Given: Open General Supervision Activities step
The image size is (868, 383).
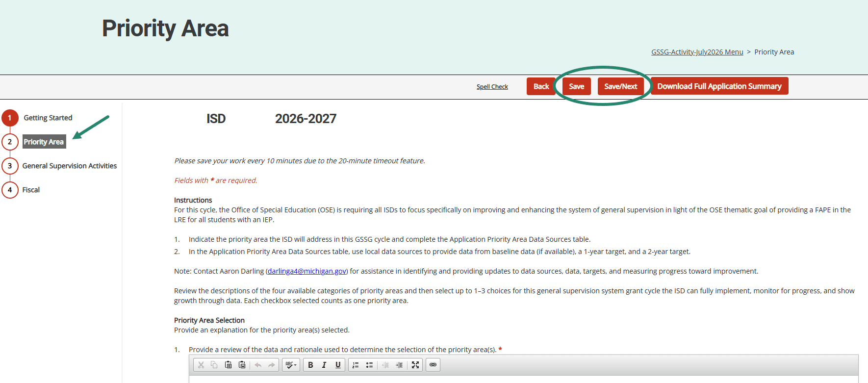Looking at the screenshot, I should pyautogui.click(x=70, y=166).
